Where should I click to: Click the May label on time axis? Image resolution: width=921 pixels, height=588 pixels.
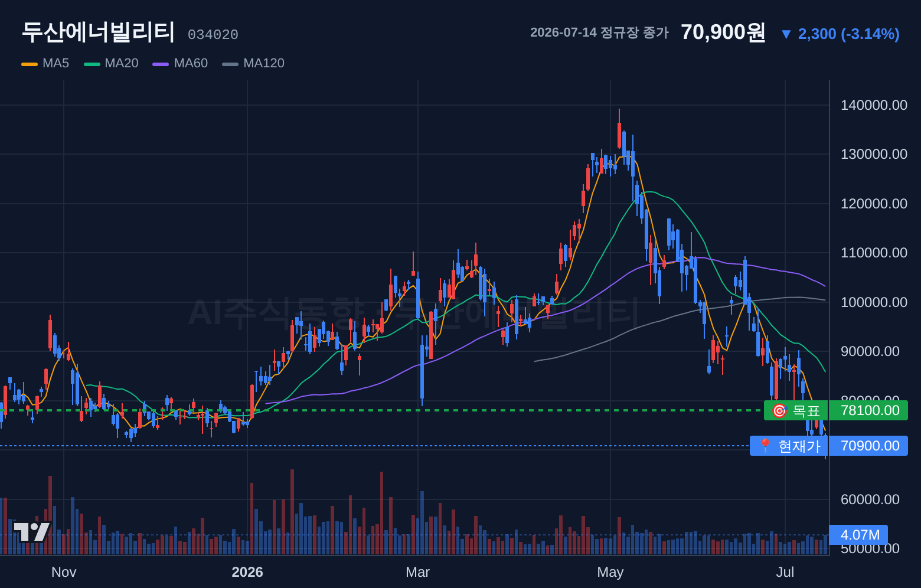(610, 572)
